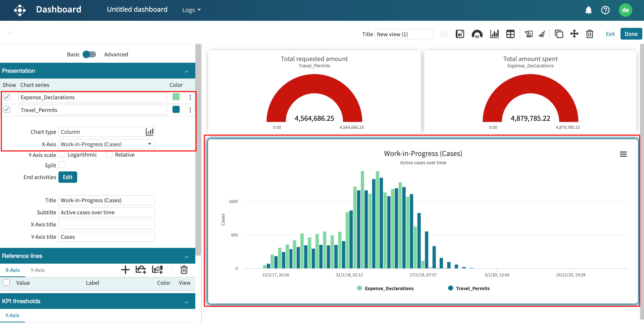Image resolution: width=644 pixels, height=323 pixels.
Task: Click the bar chart widget icon
Action: (x=494, y=34)
